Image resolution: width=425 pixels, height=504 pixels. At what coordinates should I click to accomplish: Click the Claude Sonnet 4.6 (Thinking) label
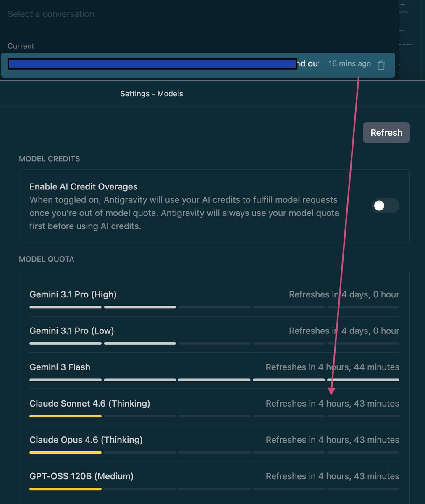(90, 404)
